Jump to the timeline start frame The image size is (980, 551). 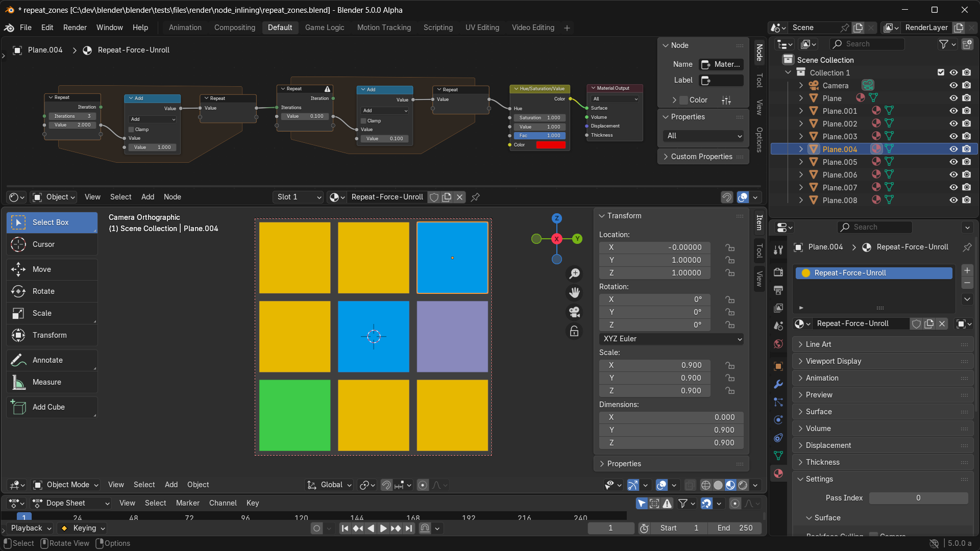[x=345, y=529]
